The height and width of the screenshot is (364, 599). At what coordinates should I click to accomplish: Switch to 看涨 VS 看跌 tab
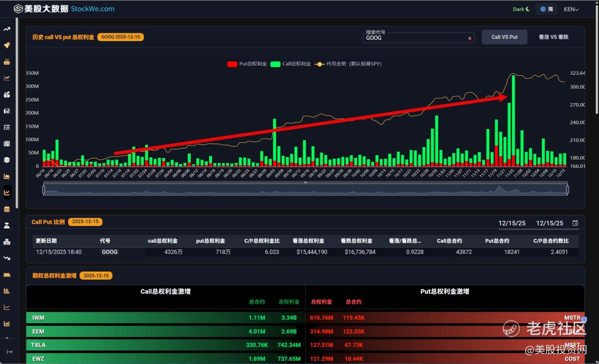click(553, 37)
